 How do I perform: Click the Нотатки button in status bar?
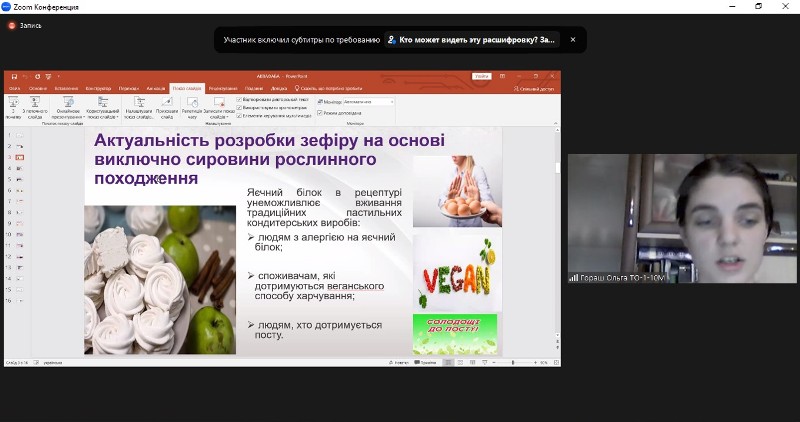[x=399, y=363]
